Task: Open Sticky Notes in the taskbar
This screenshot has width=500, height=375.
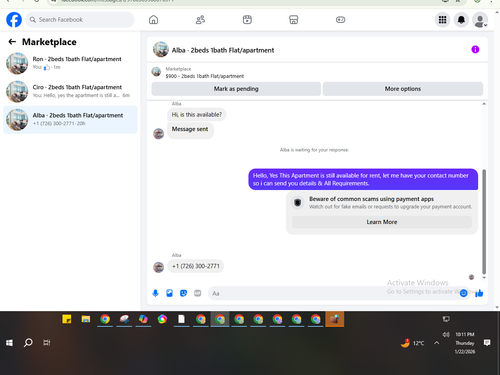Action: (67, 319)
